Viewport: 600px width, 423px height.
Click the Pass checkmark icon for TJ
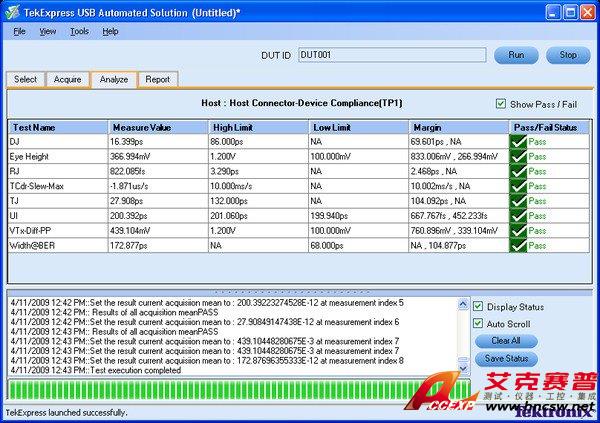click(518, 201)
